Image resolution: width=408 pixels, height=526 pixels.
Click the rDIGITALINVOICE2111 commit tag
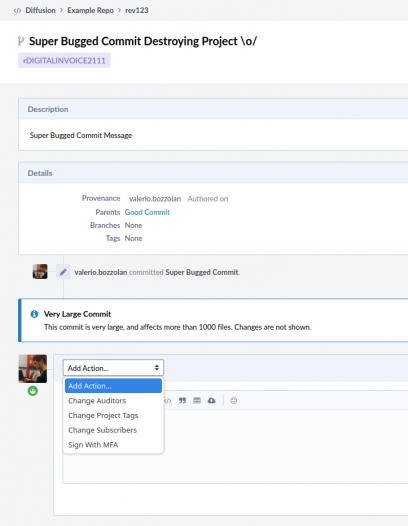pos(64,60)
